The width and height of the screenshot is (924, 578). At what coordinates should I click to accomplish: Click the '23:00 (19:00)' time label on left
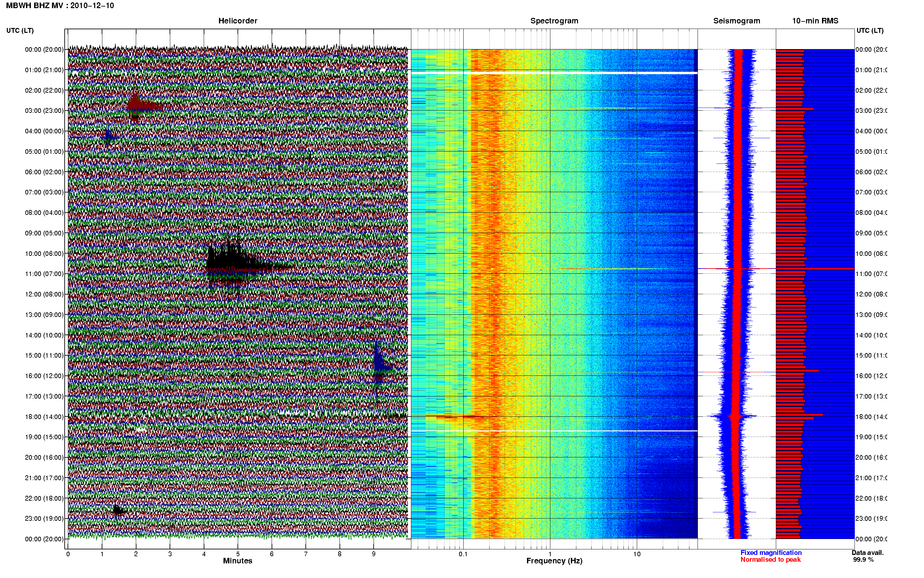[44, 519]
